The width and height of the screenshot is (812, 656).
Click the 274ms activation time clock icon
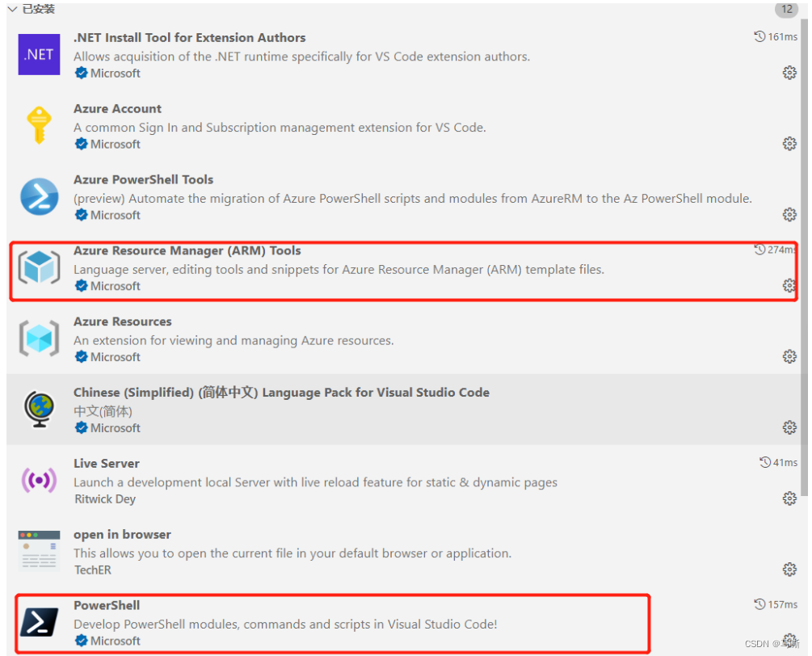pos(759,250)
